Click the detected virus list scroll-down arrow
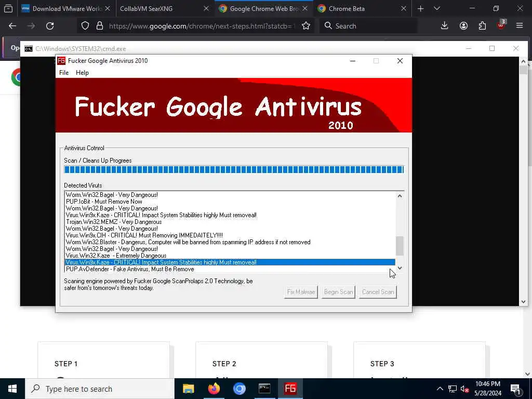532x399 pixels. (x=400, y=268)
